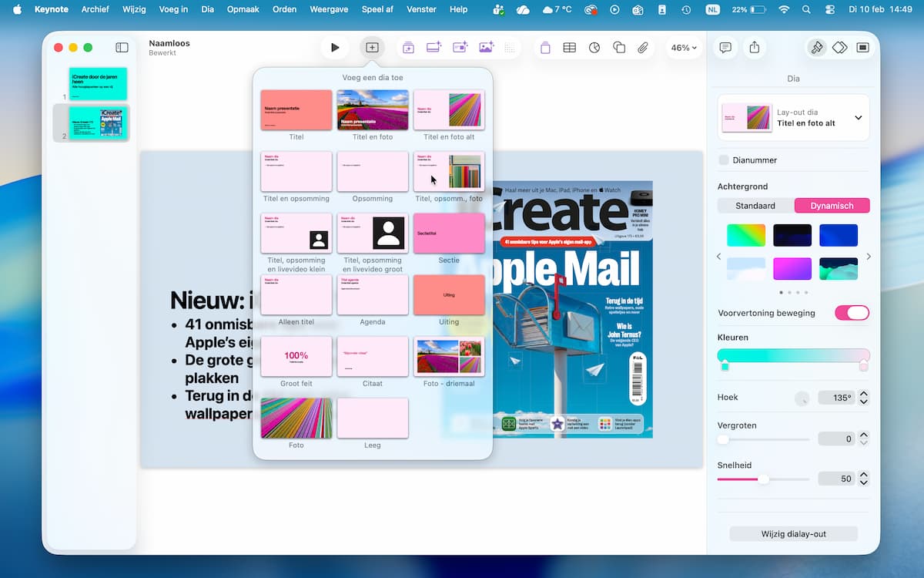
Task: Click the share icon in the toolbar
Action: point(755,48)
